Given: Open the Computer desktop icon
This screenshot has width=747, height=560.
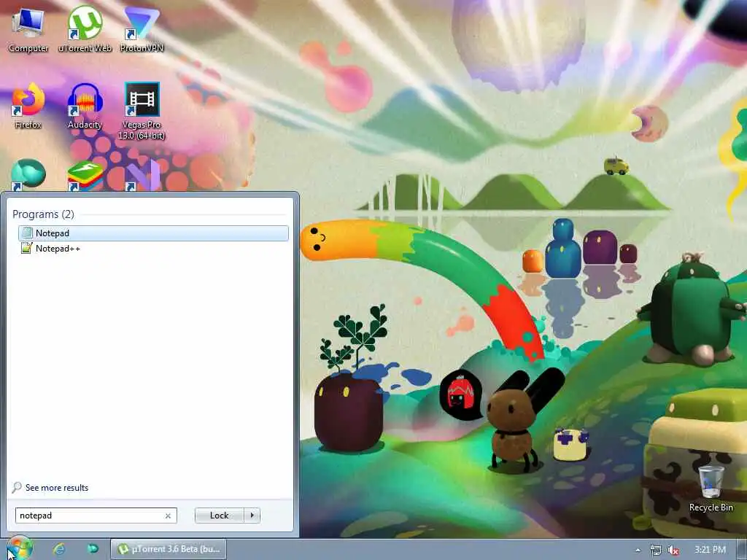Looking at the screenshot, I should click(28, 29).
